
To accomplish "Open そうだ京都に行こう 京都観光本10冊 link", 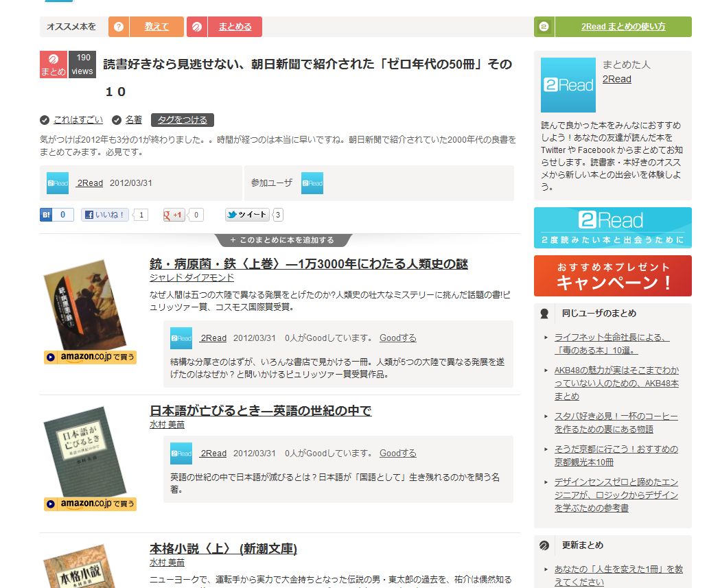I will tap(616, 456).
